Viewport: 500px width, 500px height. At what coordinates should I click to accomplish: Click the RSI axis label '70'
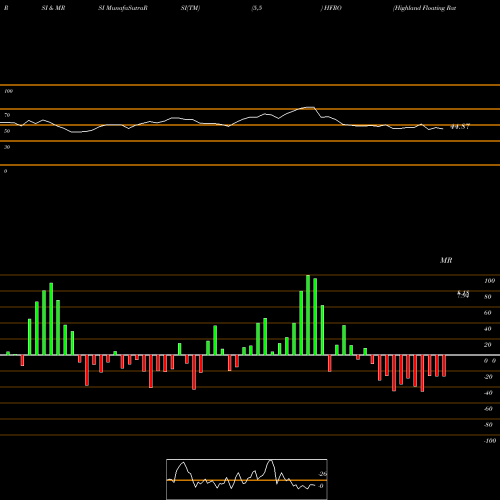pyautogui.click(x=7, y=115)
